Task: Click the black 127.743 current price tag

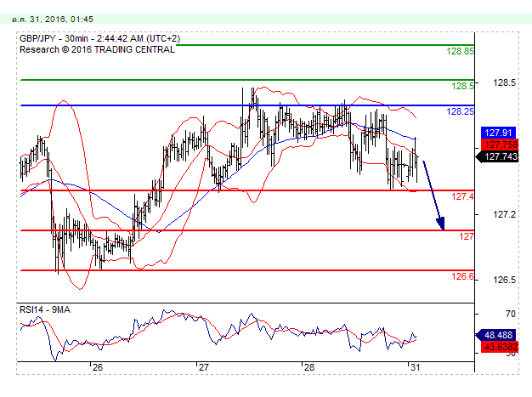Action: [x=495, y=156]
